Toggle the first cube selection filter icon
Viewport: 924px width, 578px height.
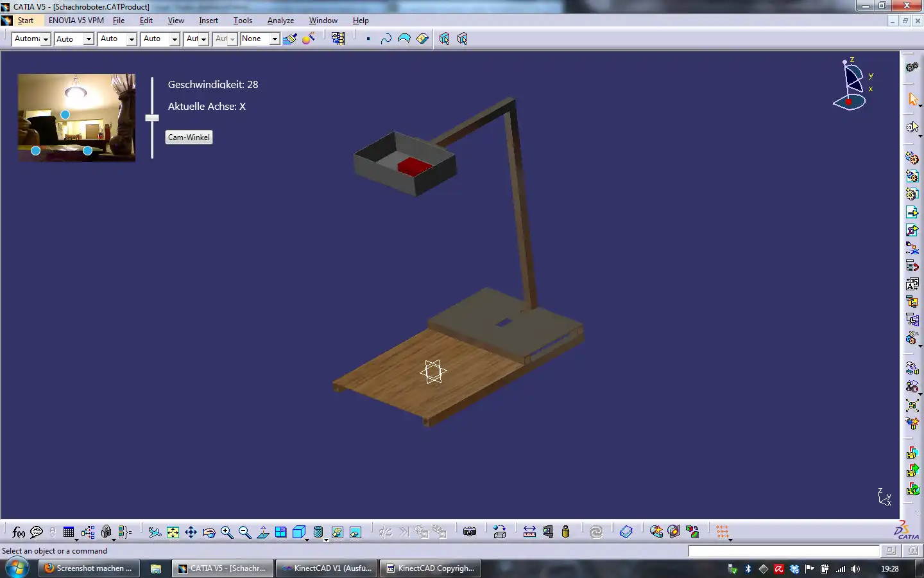click(x=444, y=39)
